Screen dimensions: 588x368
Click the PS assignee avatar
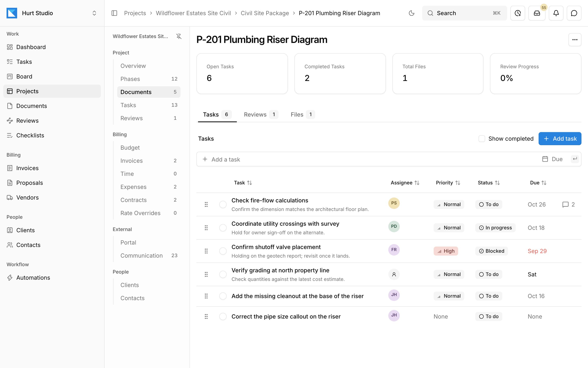[394, 203]
